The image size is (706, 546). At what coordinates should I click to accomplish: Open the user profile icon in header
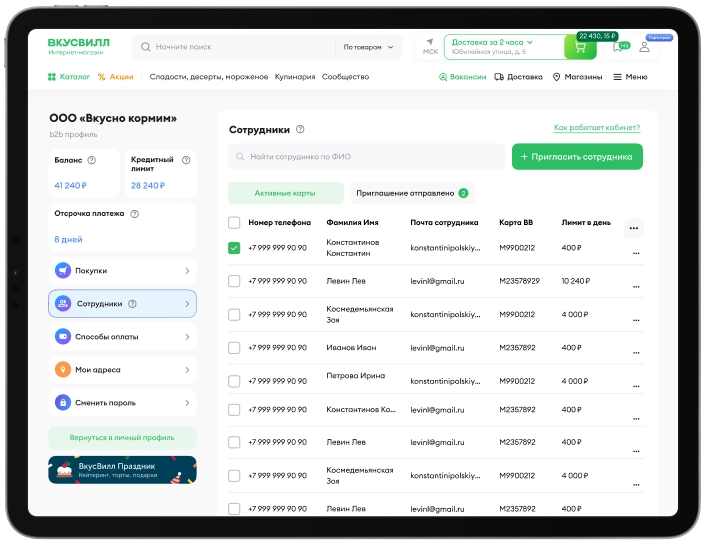(643, 47)
